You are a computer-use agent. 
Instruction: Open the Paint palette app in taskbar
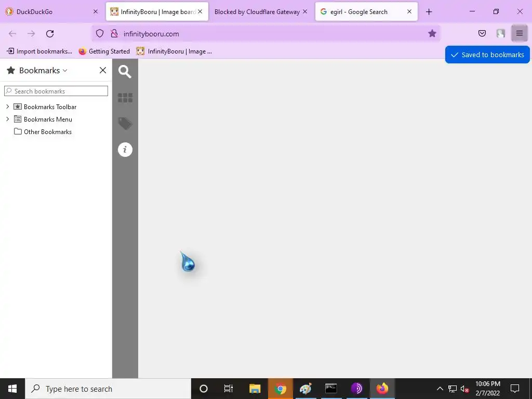coord(305,389)
